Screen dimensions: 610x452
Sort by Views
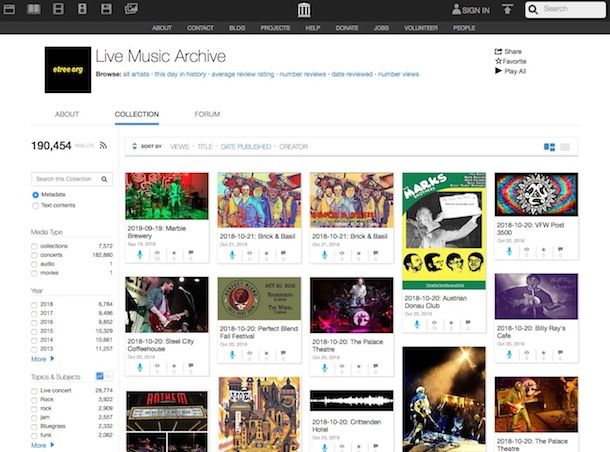[x=179, y=147]
